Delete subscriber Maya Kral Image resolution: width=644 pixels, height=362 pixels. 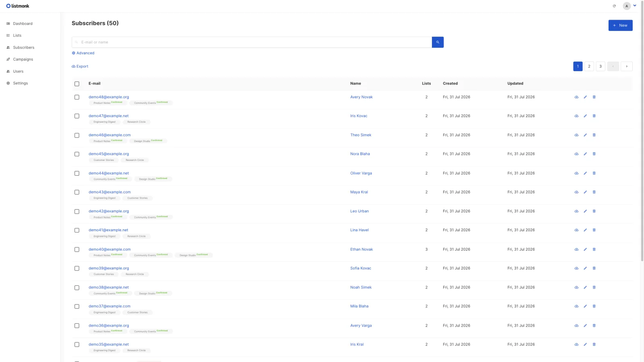coord(594,192)
